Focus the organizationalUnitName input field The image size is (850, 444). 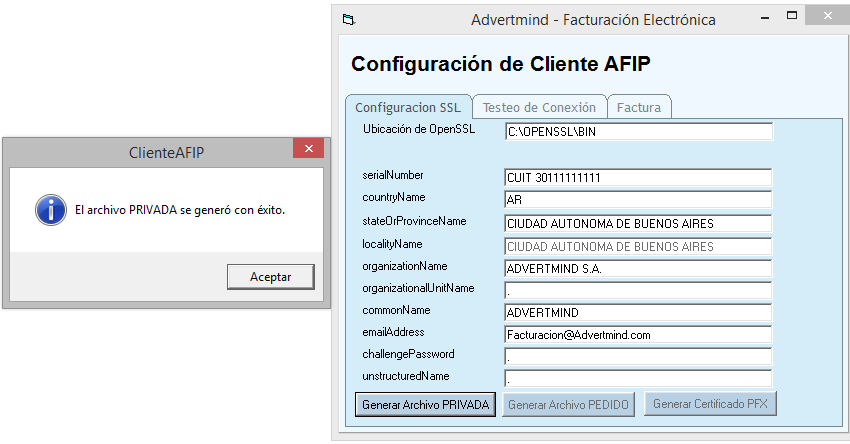(638, 291)
